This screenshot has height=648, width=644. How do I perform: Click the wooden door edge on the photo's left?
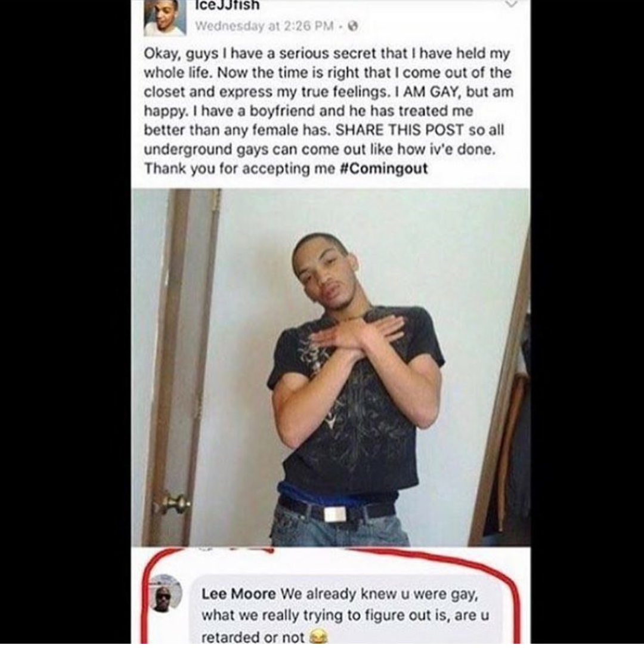[x=182, y=367]
